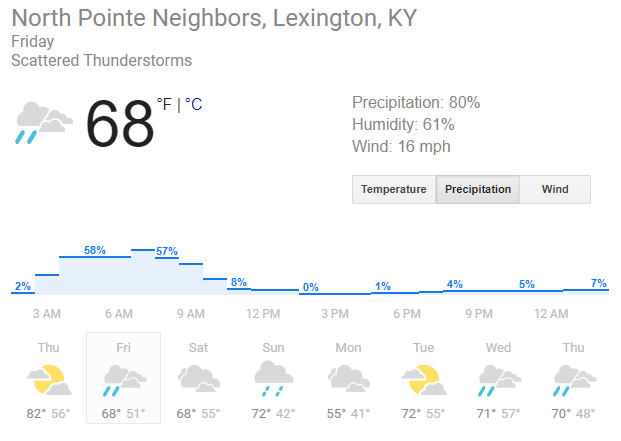Select the Precipitation tab
Viewport: 621px width, 441px height.
[478, 189]
